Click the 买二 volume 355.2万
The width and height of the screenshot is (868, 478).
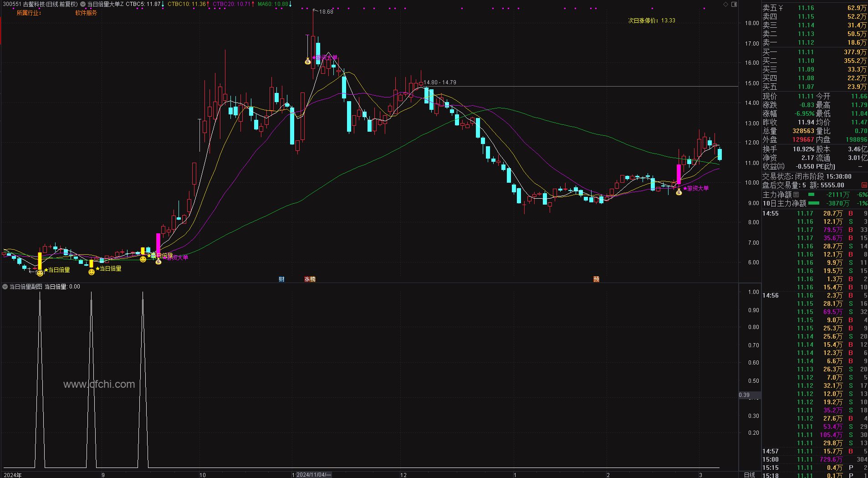pyautogui.click(x=855, y=61)
